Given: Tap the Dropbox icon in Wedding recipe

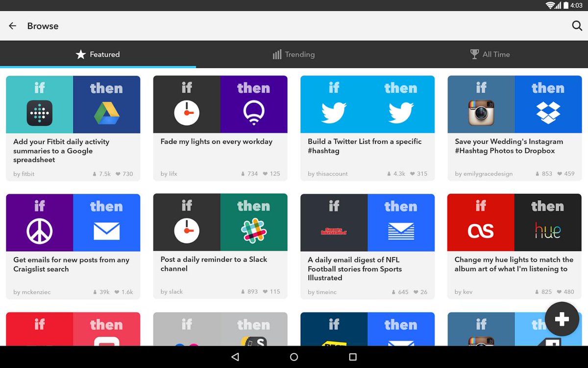Looking at the screenshot, I should pos(548,113).
